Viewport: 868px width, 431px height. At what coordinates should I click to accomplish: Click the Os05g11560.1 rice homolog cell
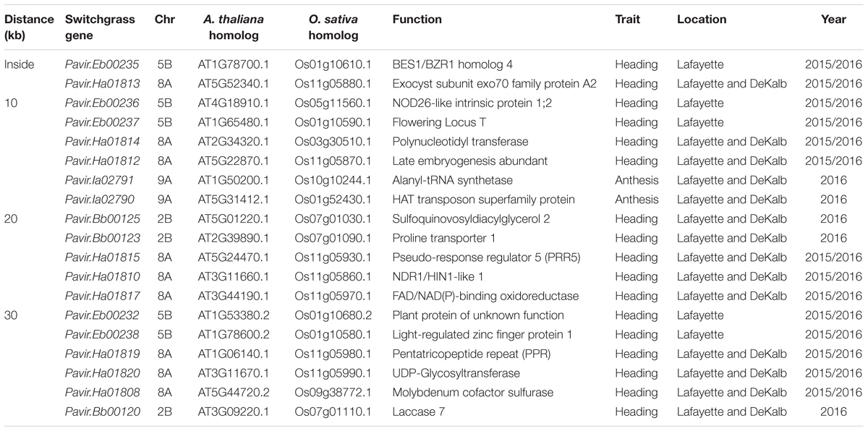(x=330, y=103)
